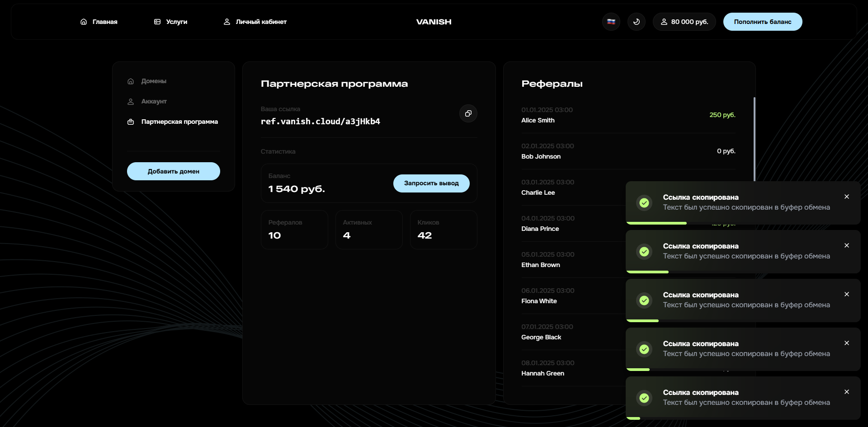This screenshot has height=427, width=868.
Task: Select the Домены sidebar icon
Action: [131, 81]
